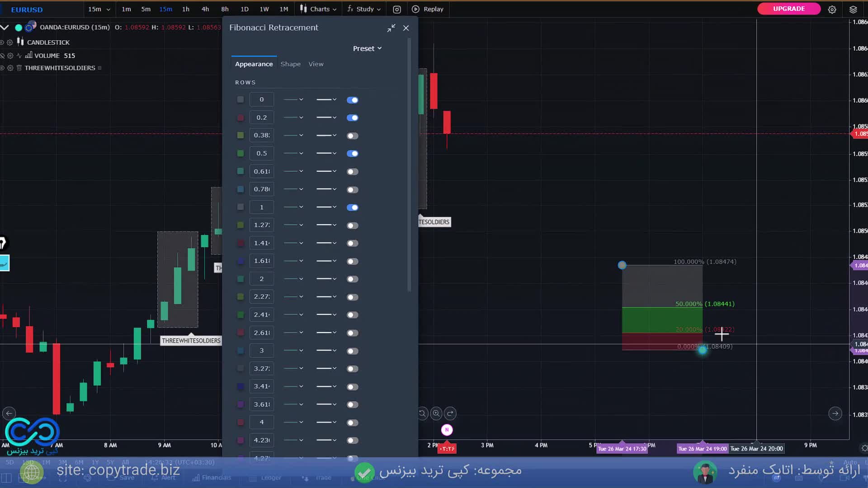
Task: Turn off the level 1 row toggle
Action: pyautogui.click(x=352, y=207)
